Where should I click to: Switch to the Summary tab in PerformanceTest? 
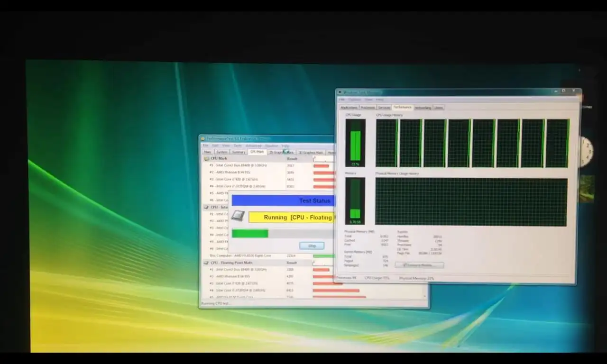[x=239, y=152]
